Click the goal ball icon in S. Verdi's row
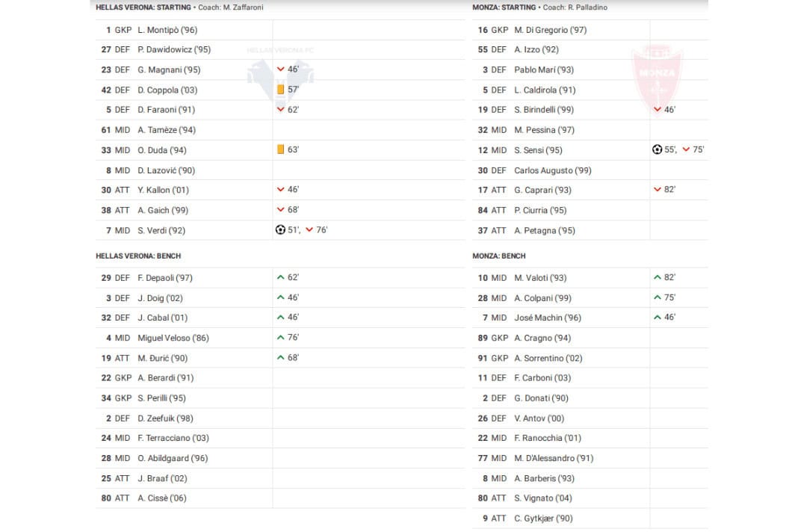 (280, 230)
